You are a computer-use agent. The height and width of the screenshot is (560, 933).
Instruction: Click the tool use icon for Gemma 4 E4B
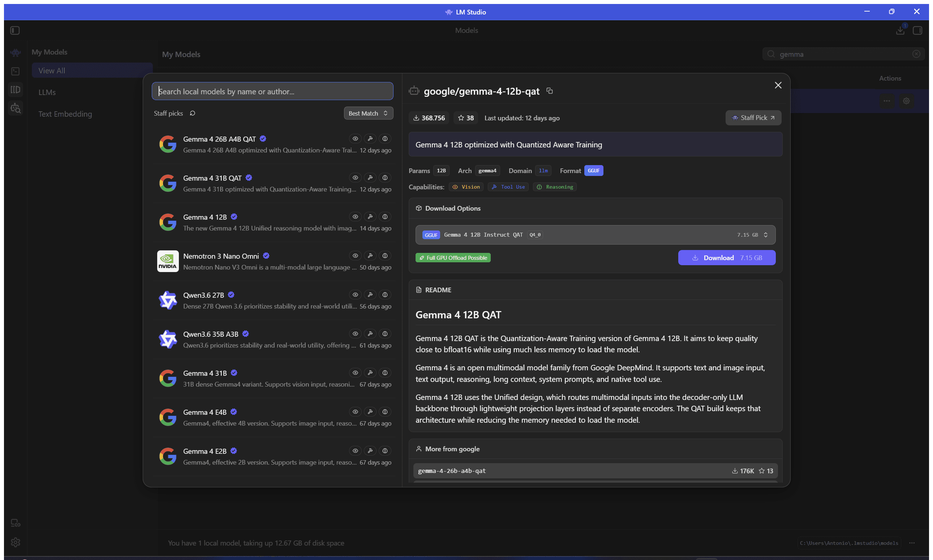click(370, 411)
